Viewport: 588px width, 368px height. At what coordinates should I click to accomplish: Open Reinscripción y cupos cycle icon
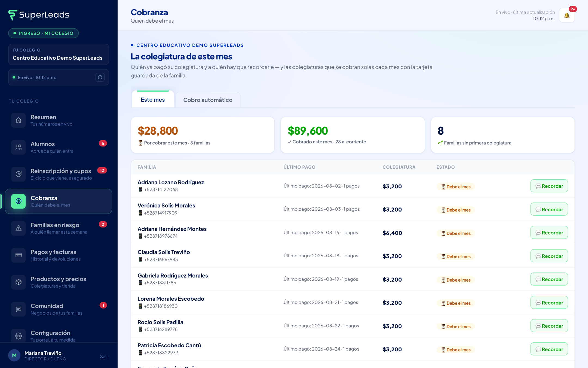click(x=19, y=174)
